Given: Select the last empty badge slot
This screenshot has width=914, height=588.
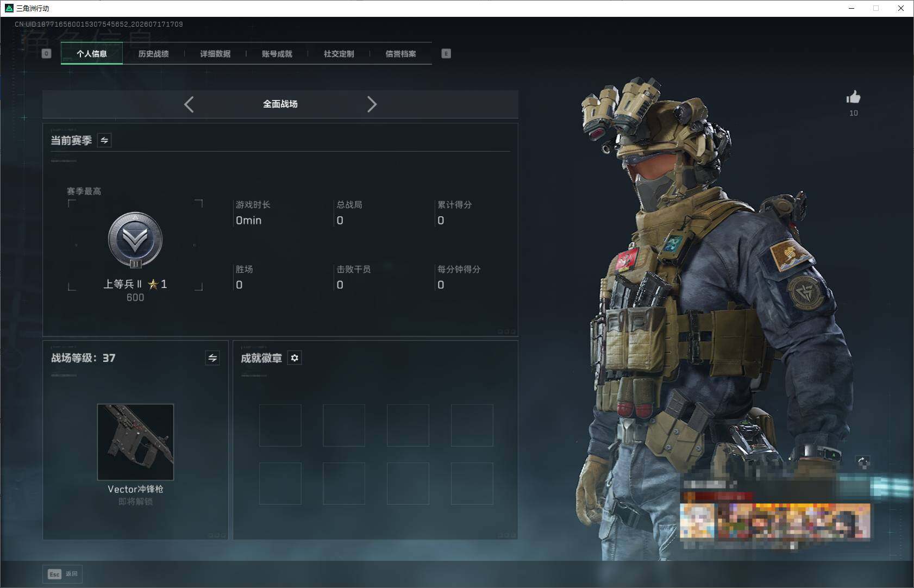Looking at the screenshot, I should pos(472,484).
